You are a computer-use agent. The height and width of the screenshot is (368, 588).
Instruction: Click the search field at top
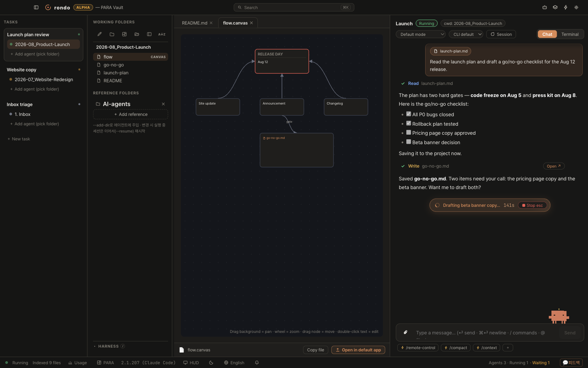coord(294,7)
